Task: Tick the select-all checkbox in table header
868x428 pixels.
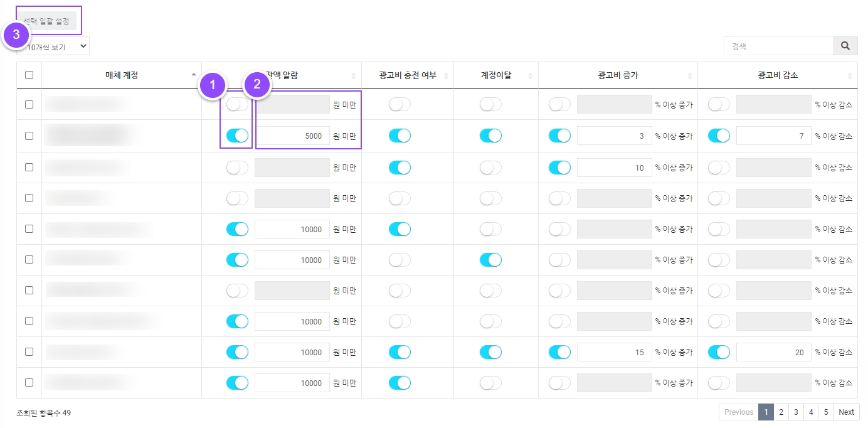Action: point(29,75)
